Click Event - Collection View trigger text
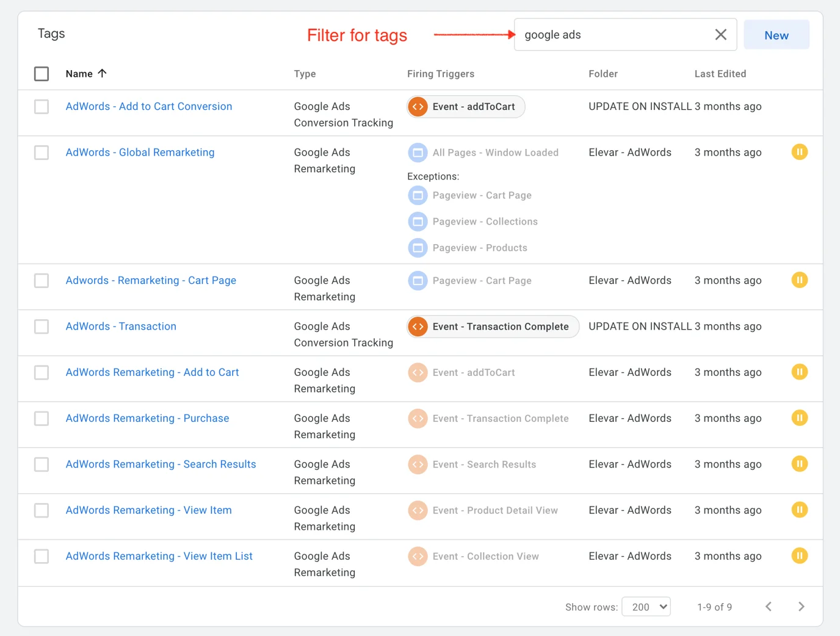Image resolution: width=840 pixels, height=636 pixels. (x=485, y=556)
